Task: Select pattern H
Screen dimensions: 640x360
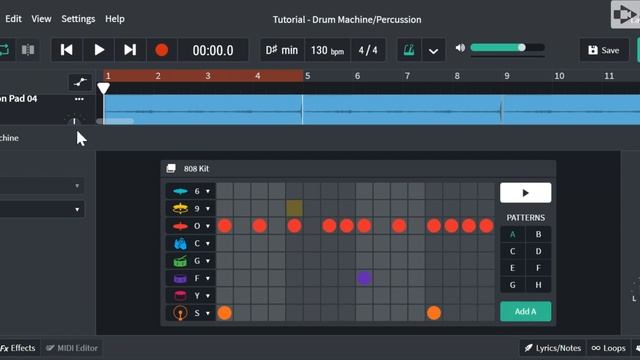Action: (538, 285)
